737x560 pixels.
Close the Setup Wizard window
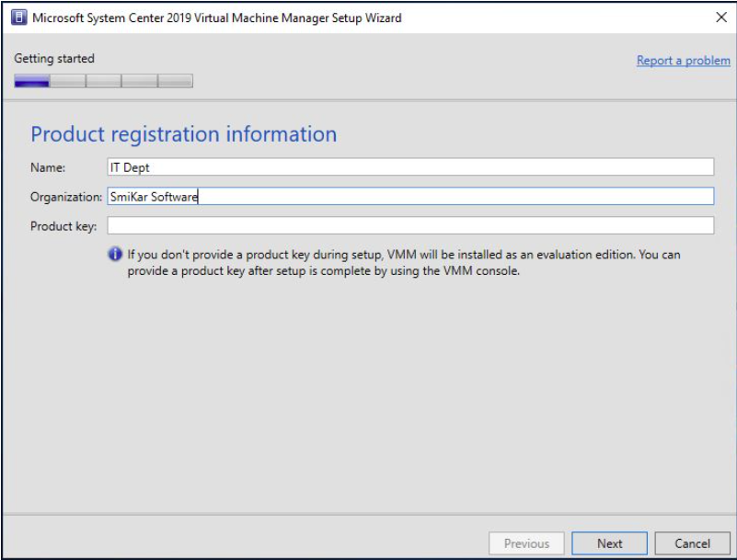[x=721, y=17]
